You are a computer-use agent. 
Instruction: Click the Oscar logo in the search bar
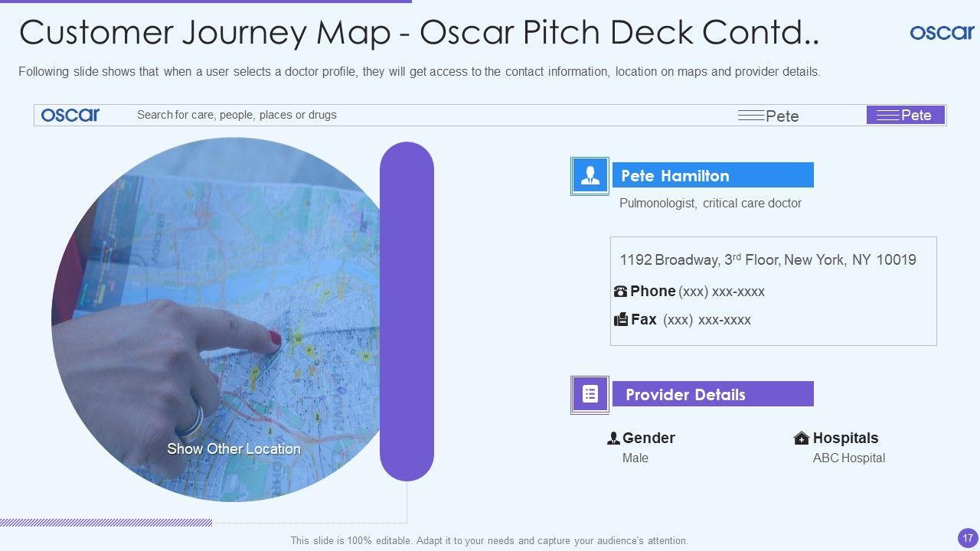click(70, 115)
